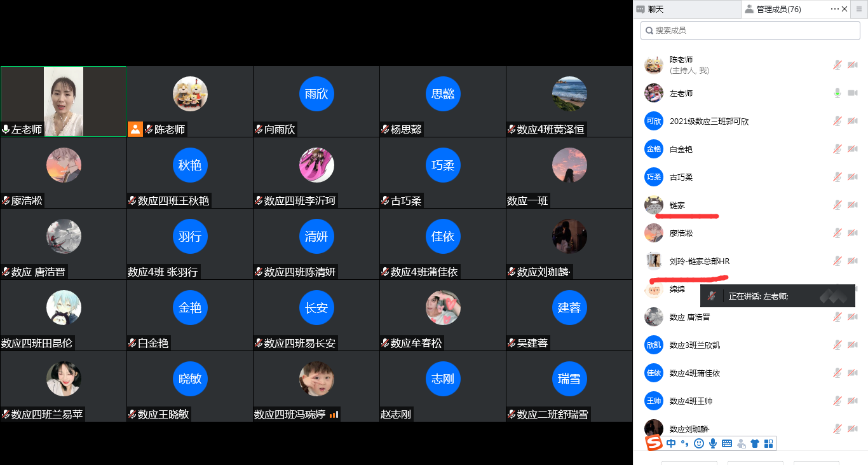This screenshot has height=465, width=868.
Task: Switch Sogou Chinese/English mode via 中 indicator
Action: pos(671,443)
